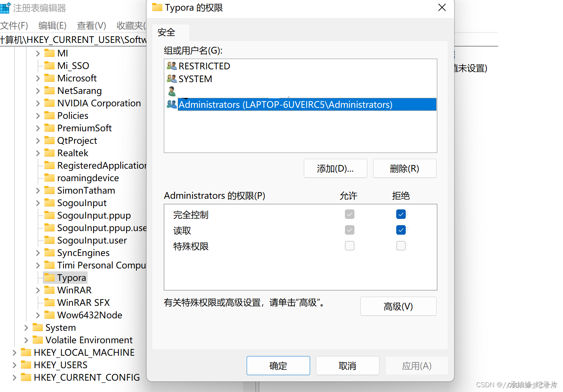Click the registry address path bar
This screenshot has height=392, width=563.
click(x=73, y=40)
